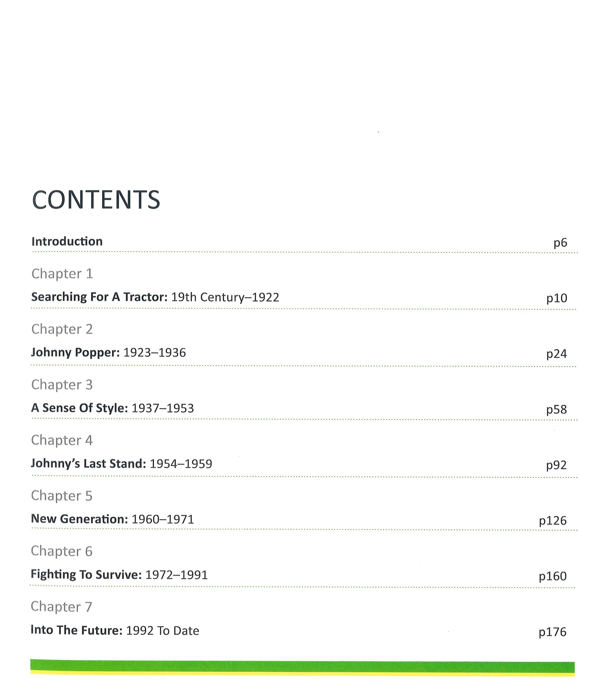
Task: Click page number p160
Action: [x=553, y=576]
